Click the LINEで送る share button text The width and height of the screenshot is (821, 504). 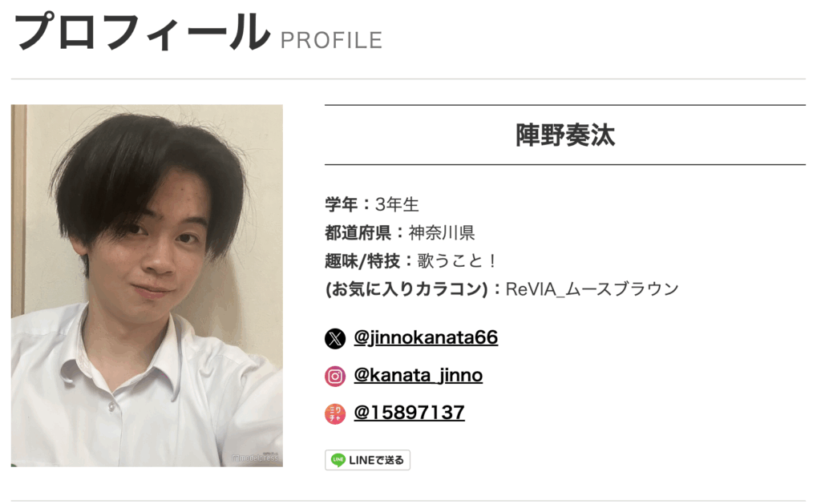pyautogui.click(x=376, y=460)
